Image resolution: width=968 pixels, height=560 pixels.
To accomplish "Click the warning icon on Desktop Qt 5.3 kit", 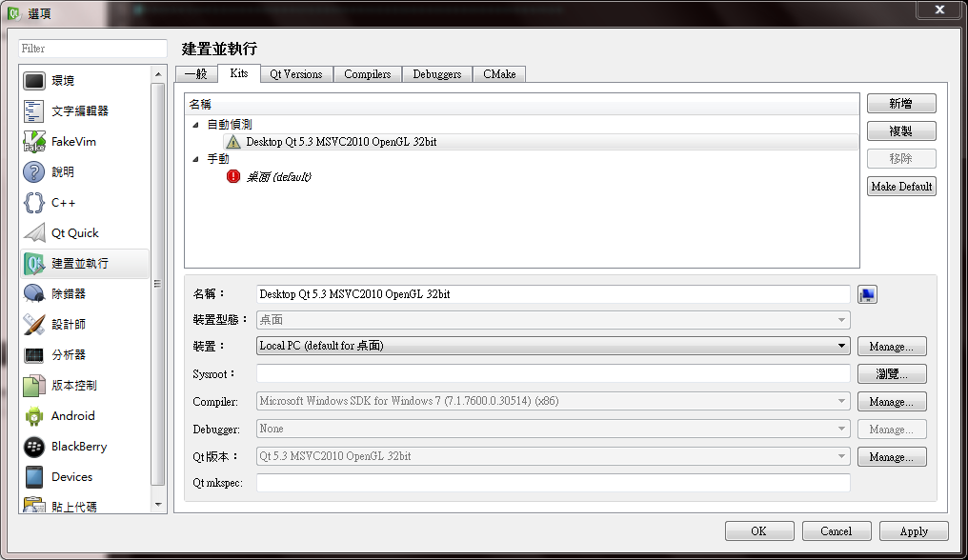I will (x=232, y=142).
